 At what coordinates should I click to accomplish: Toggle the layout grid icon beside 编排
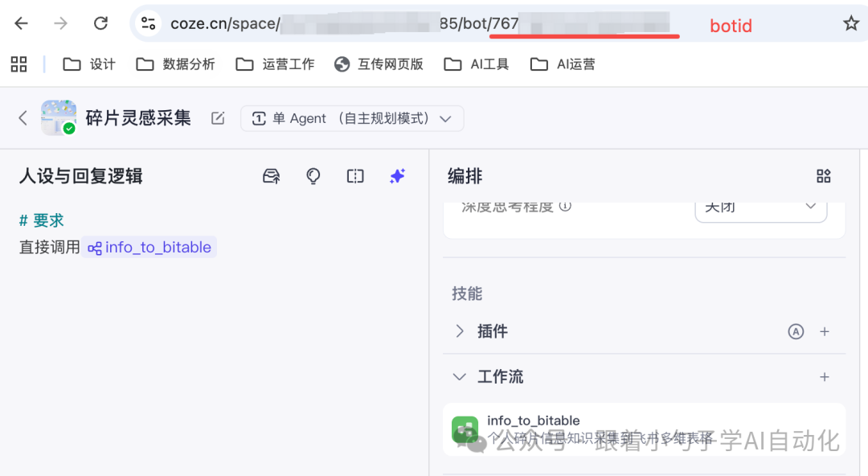point(824,176)
